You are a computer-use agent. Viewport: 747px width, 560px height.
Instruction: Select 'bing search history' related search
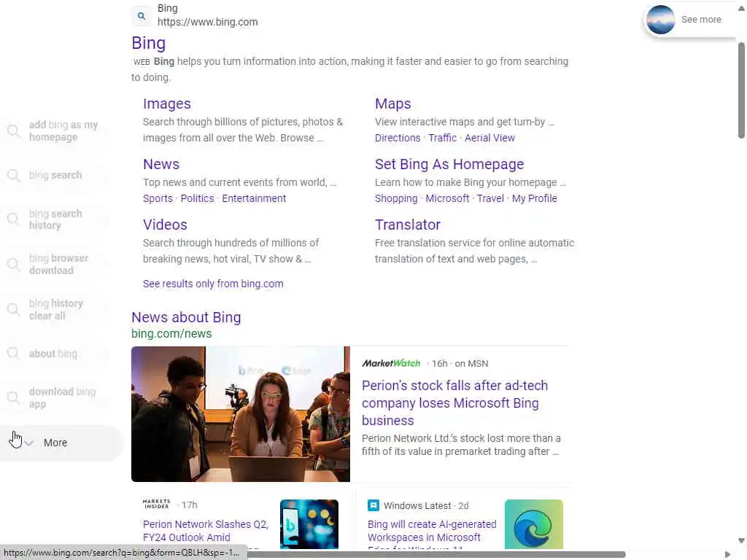pos(55,219)
